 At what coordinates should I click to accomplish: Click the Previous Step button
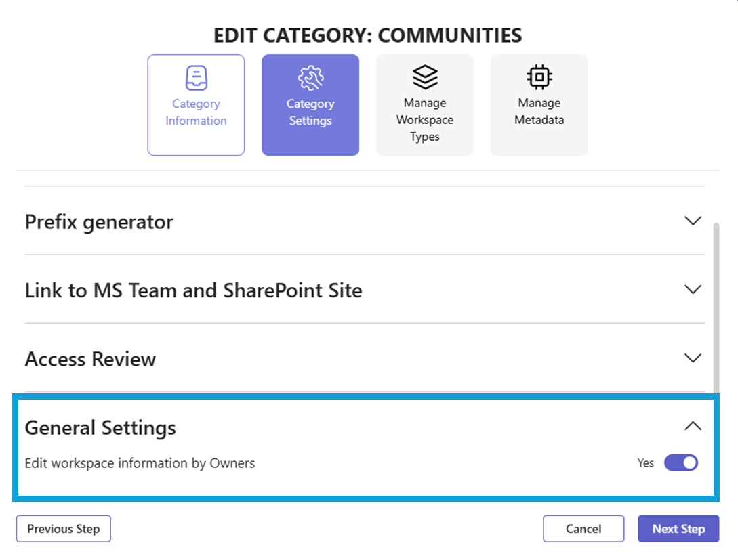click(64, 528)
